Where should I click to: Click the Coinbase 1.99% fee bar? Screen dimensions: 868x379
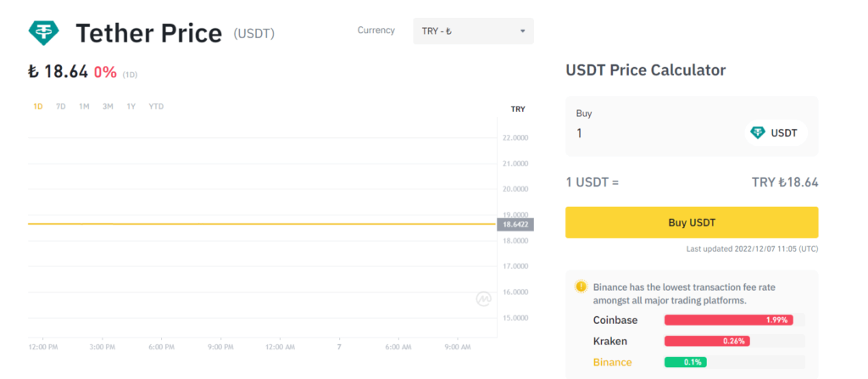(728, 320)
